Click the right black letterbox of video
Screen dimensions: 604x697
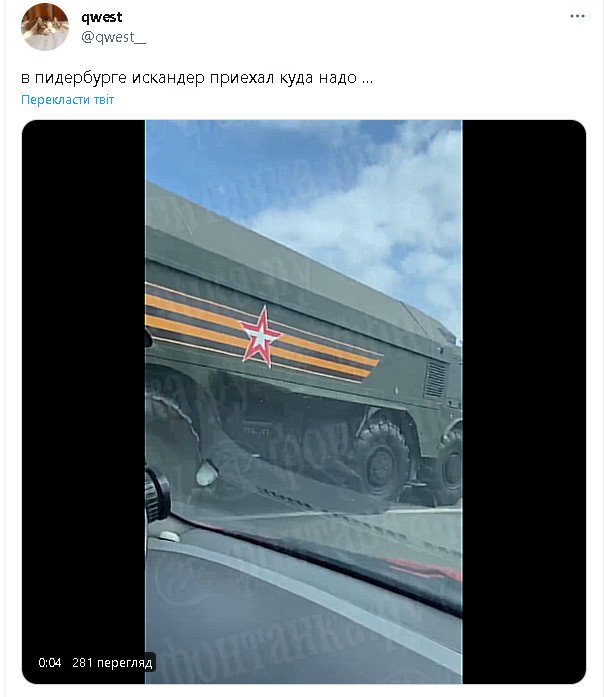[524, 402]
